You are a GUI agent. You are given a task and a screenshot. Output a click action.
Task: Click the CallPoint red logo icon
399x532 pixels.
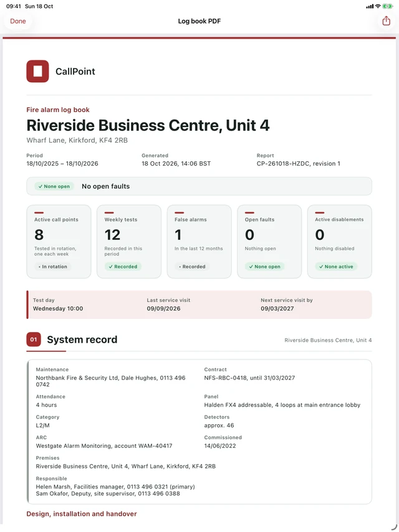(37, 71)
